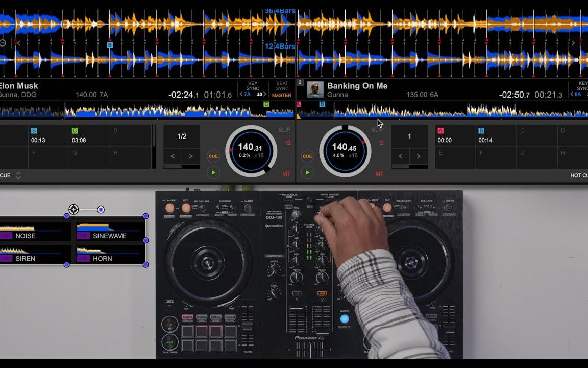Toggle Quantize Q on deck 1
Image resolution: width=588 pixels, height=368 pixels.
click(288, 143)
